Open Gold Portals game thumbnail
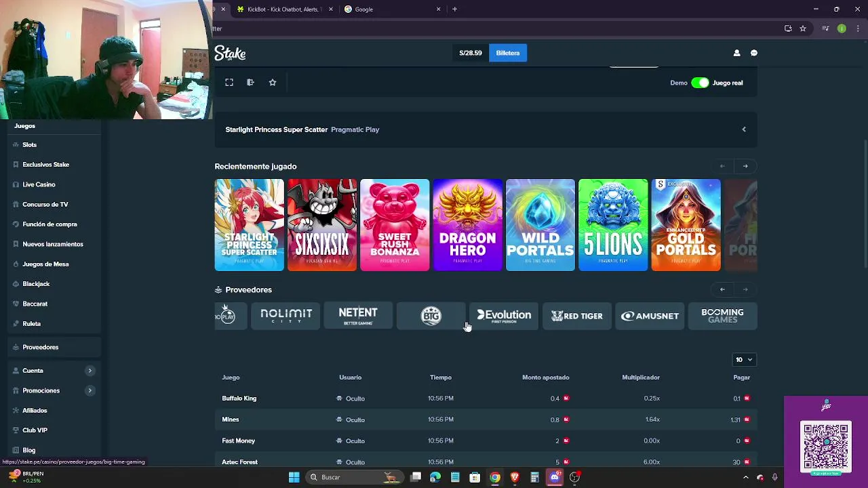The image size is (868, 488). pos(686,225)
